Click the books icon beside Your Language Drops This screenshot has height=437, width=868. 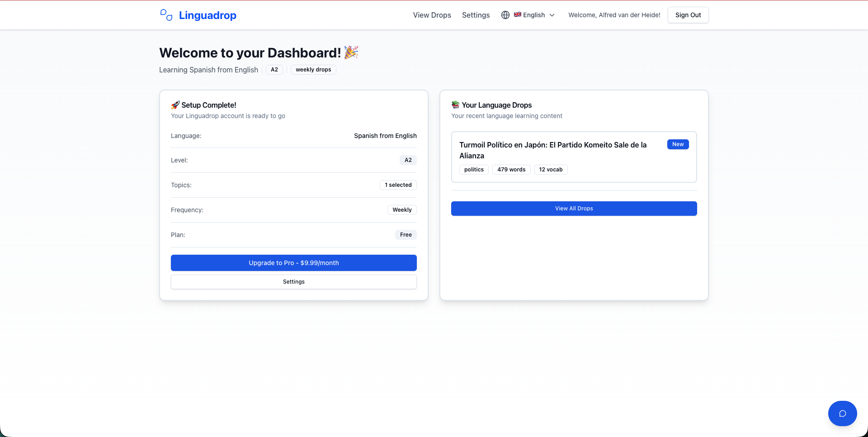[x=456, y=105]
